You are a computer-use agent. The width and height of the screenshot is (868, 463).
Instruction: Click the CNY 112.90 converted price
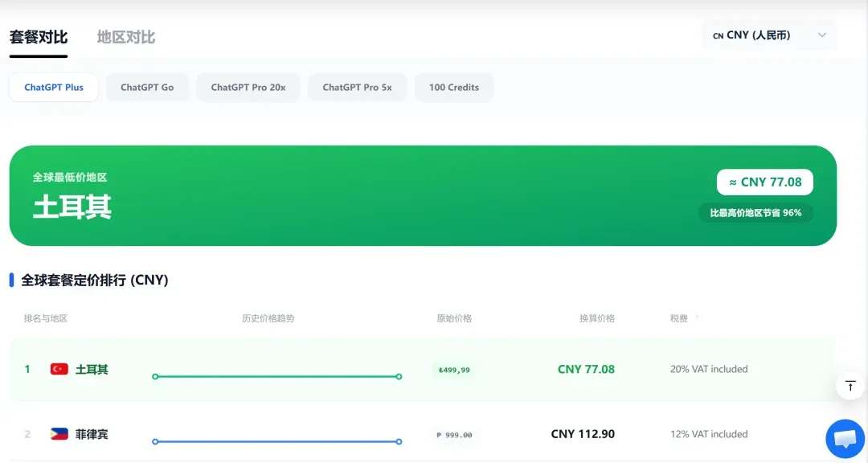click(583, 434)
